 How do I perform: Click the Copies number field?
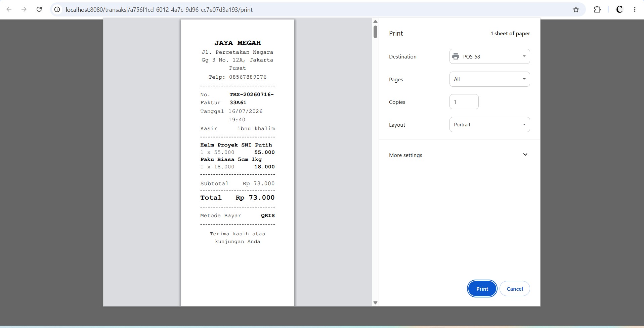tap(464, 102)
